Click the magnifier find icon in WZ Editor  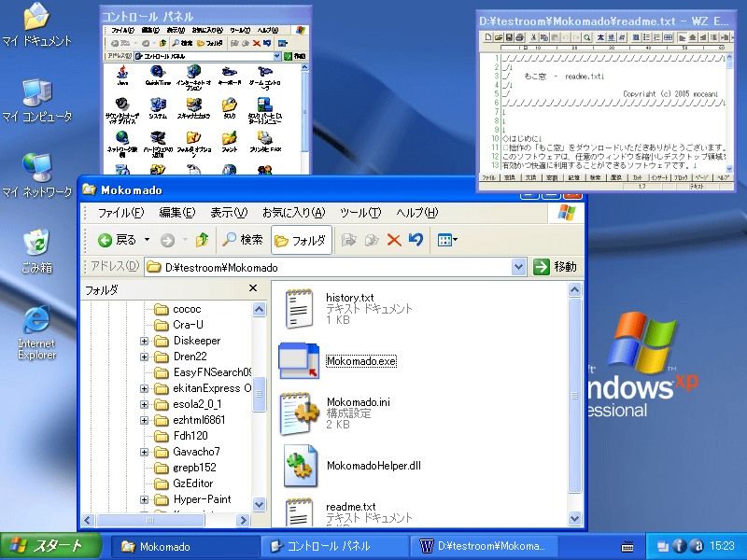click(x=587, y=37)
